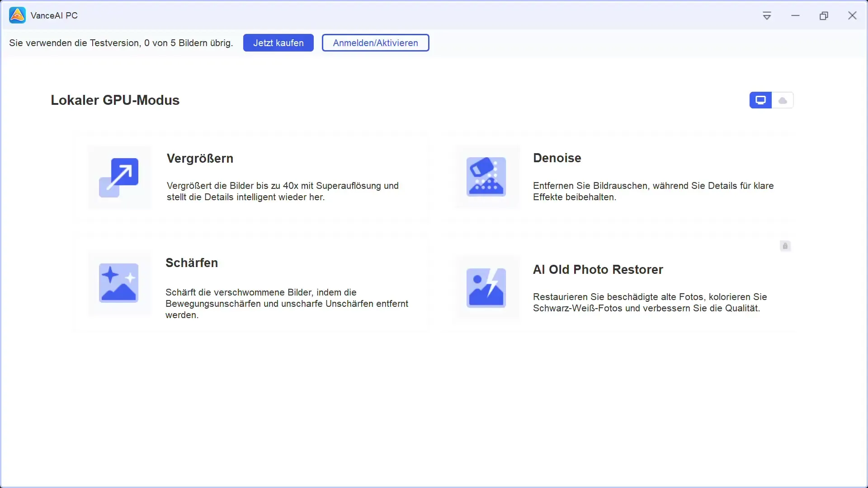This screenshot has height=488, width=868.
Task: Open the Schärfen sparkle image icon
Action: click(119, 283)
